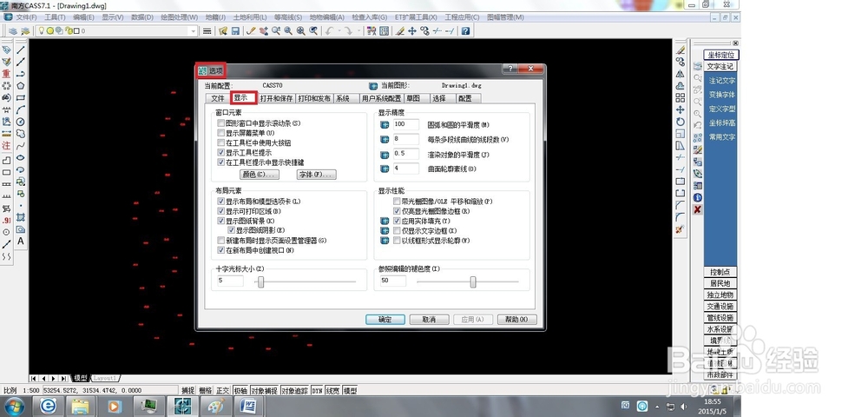Select the line draw tool in left toolbar

(21, 50)
